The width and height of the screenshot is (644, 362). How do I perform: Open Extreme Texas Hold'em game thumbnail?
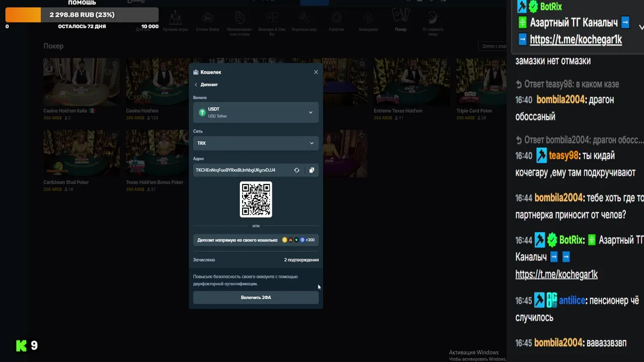pyautogui.click(x=412, y=82)
